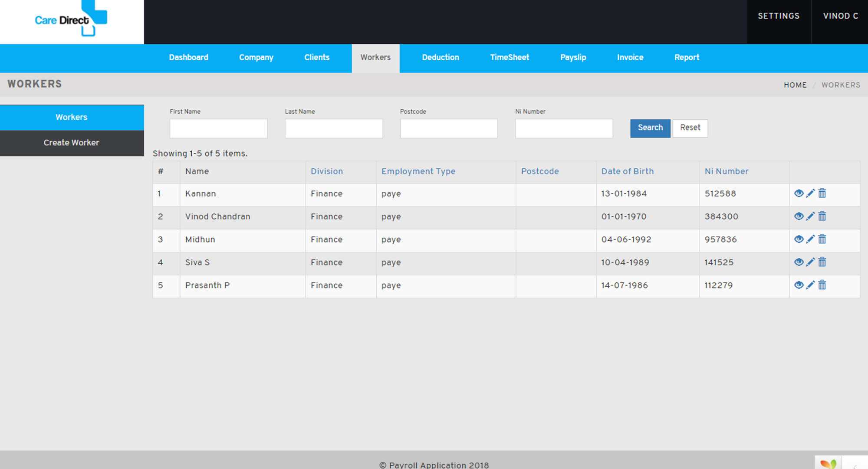The height and width of the screenshot is (469, 868).
Task: Focus the Ni Number search field
Action: pos(564,128)
